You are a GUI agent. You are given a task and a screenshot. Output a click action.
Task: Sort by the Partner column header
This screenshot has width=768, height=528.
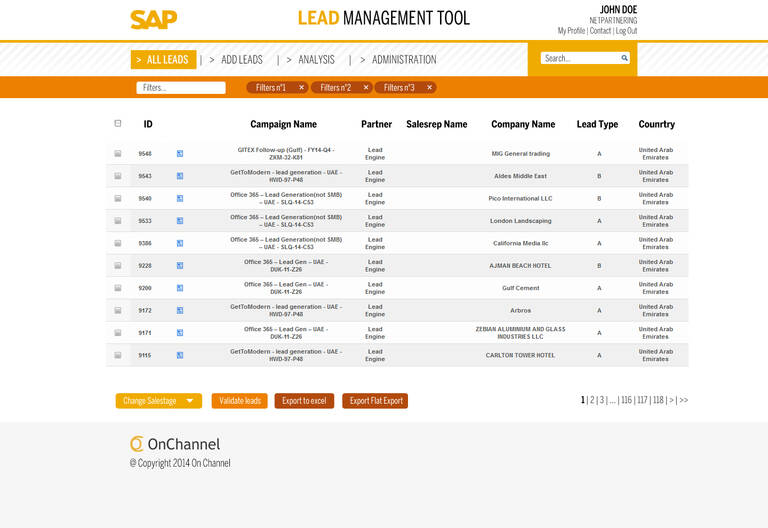tap(376, 124)
